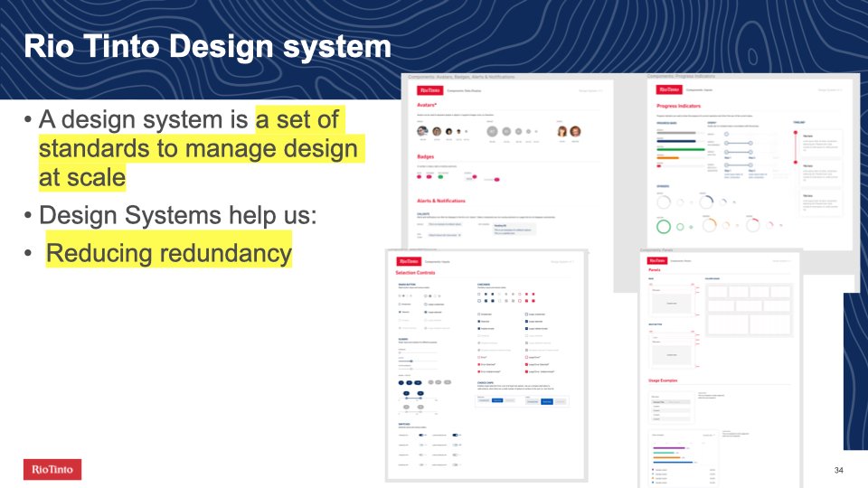Open the Progress Indicators page thumbnail
868x488 pixels.
[750, 164]
